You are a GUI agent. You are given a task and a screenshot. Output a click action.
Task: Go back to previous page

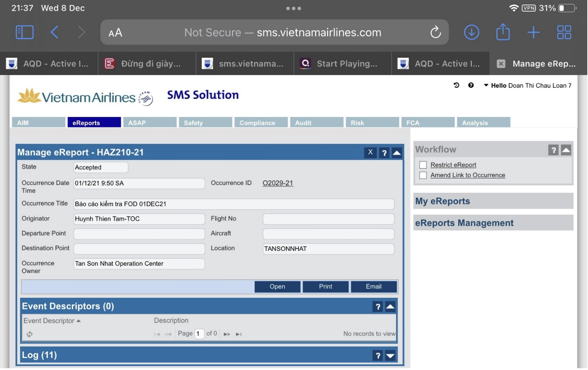pos(54,32)
